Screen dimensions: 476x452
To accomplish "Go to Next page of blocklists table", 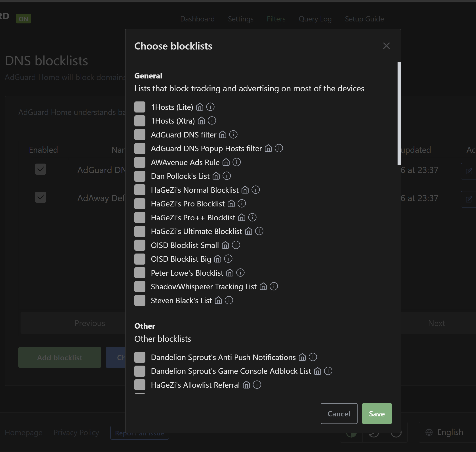I will coord(436,323).
